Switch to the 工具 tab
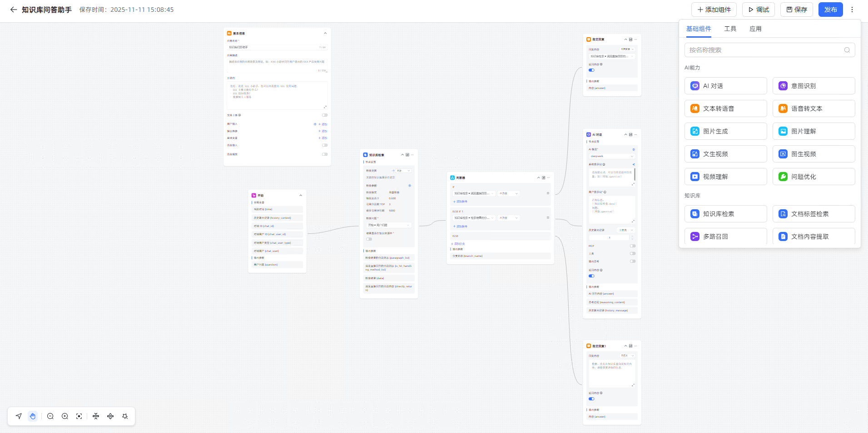This screenshot has height=433, width=868. click(730, 29)
